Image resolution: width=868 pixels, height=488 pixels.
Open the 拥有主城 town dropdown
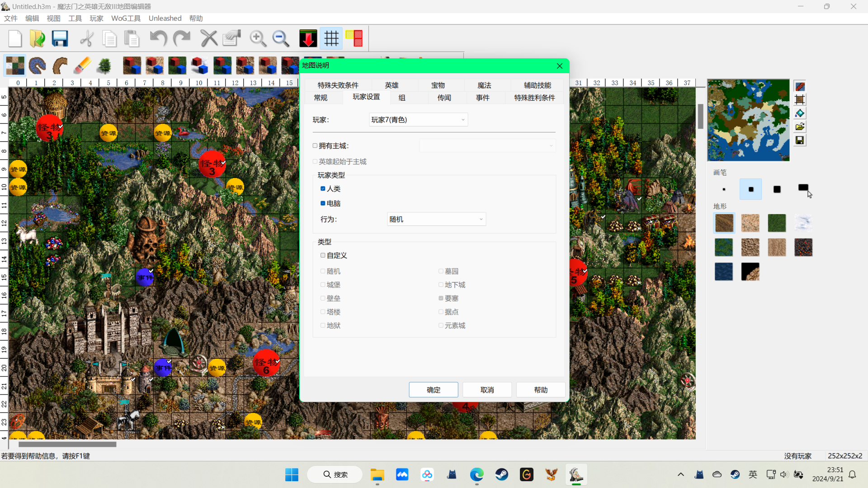487,145
